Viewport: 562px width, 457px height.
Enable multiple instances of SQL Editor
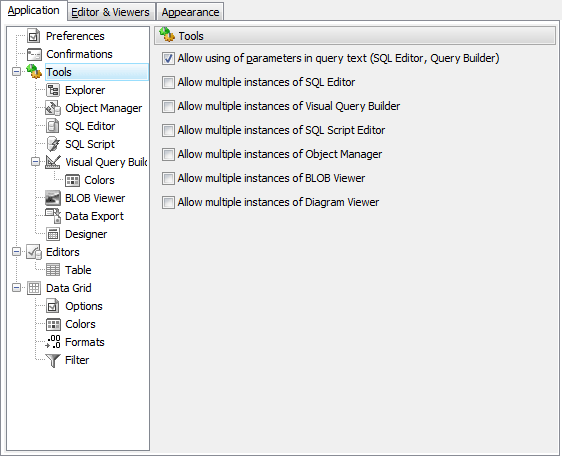pos(168,82)
